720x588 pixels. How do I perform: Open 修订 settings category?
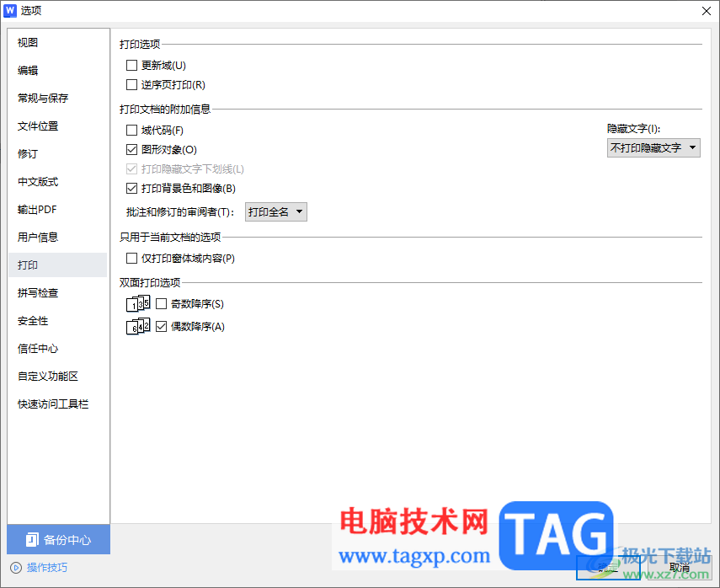58,154
